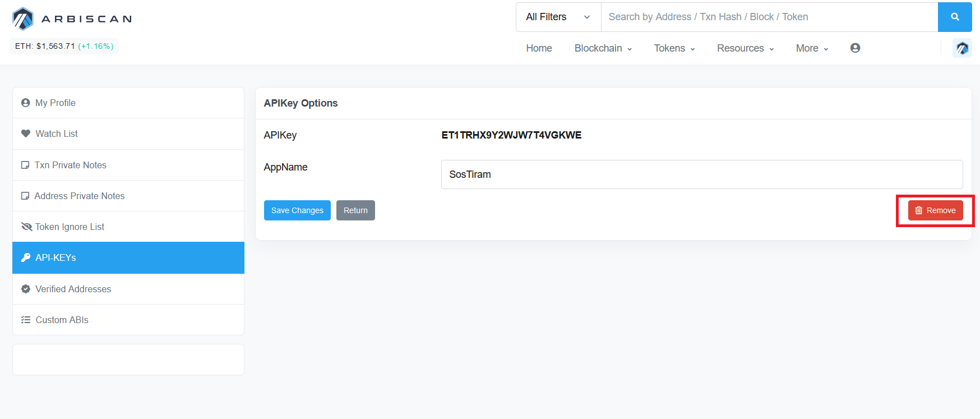This screenshot has width=980, height=419.
Task: Click the API key value ET1TRHX9Y2WJW7T4VGKWE
Action: [511, 135]
